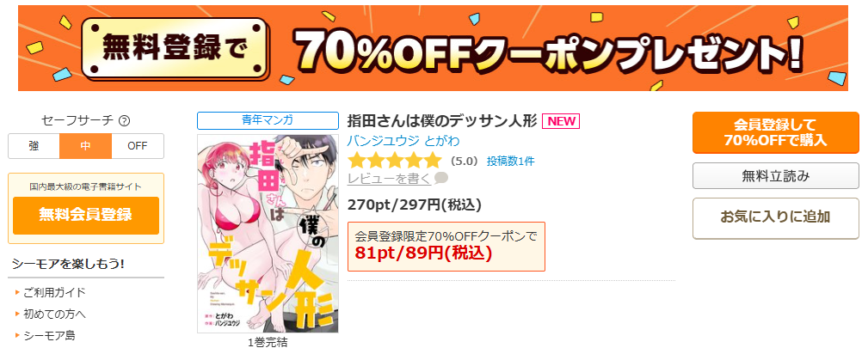Open the 青年マンガ genre tag
This screenshot has height=348, width=868.
pyautogui.click(x=268, y=120)
